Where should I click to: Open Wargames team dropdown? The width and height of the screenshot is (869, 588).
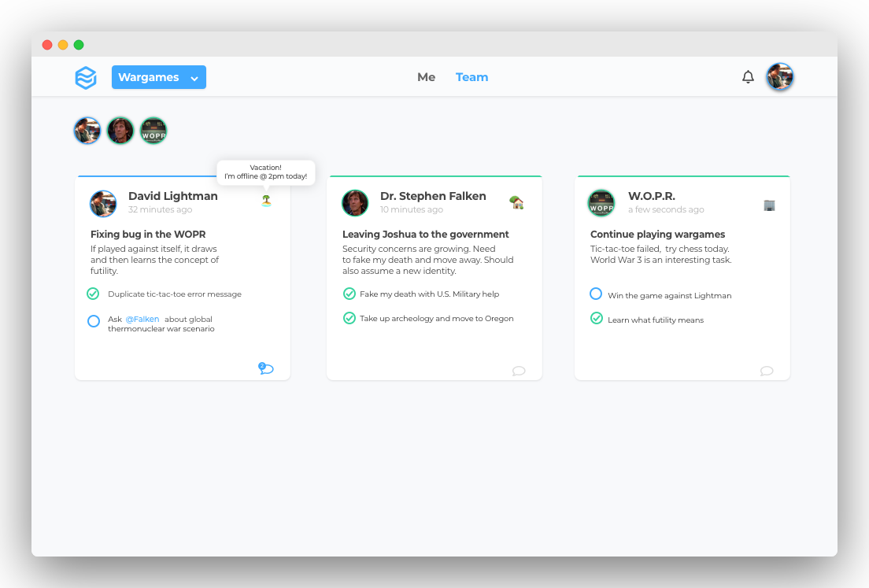click(x=158, y=77)
